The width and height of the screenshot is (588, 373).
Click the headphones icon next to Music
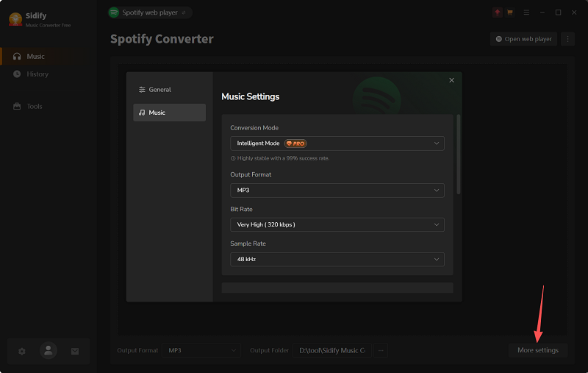(x=17, y=57)
